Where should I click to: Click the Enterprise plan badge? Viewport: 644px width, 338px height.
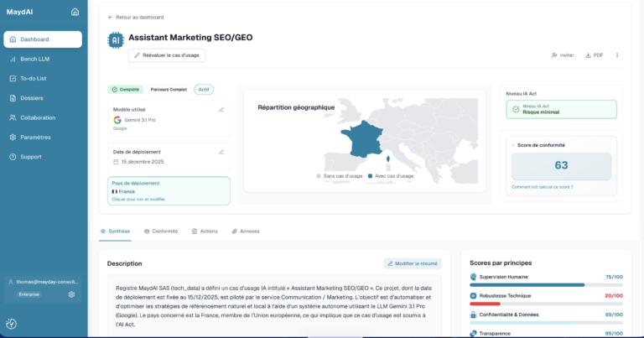pos(29,294)
